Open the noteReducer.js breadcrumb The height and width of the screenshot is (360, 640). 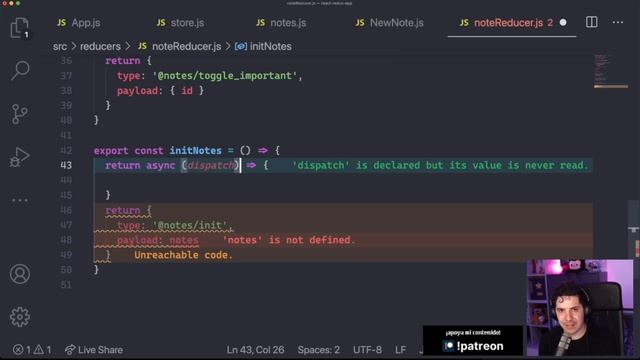pyautogui.click(x=180, y=47)
